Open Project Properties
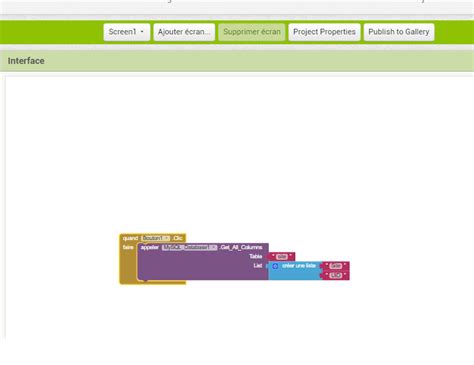 coord(324,32)
